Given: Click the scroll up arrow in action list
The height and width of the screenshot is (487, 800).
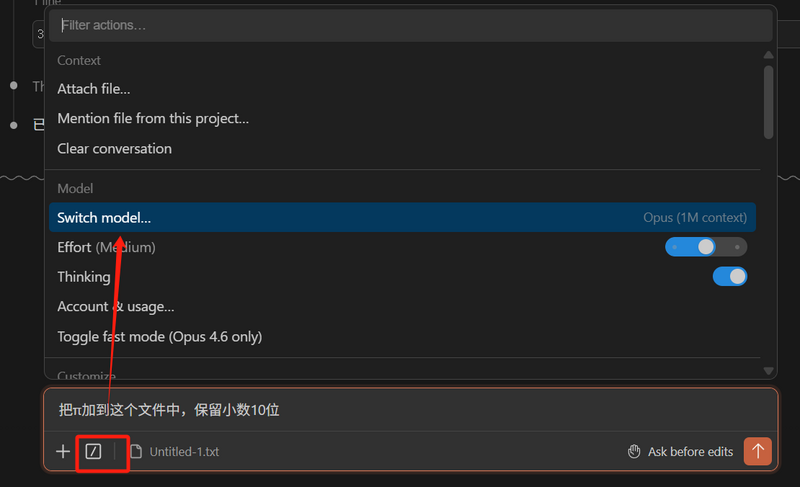Looking at the screenshot, I should tap(768, 56).
